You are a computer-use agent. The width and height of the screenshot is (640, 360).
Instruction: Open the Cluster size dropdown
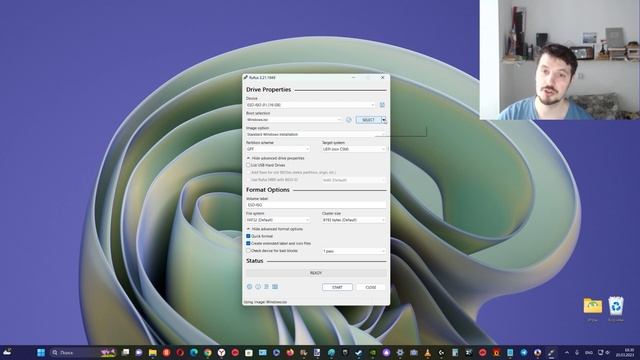354,220
